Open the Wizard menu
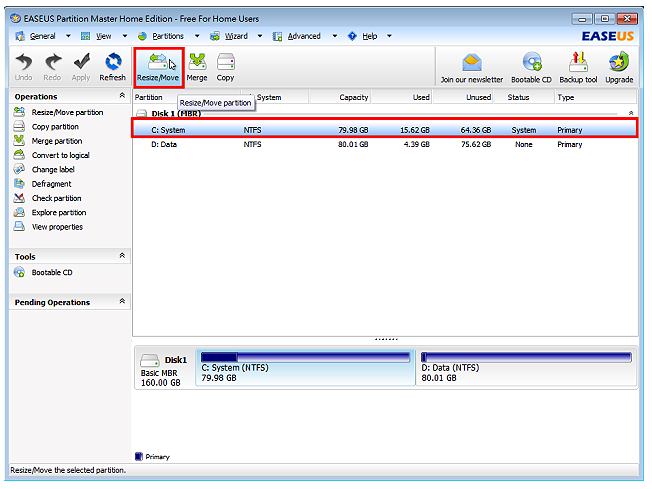This screenshot has height=489, width=652. (x=236, y=36)
